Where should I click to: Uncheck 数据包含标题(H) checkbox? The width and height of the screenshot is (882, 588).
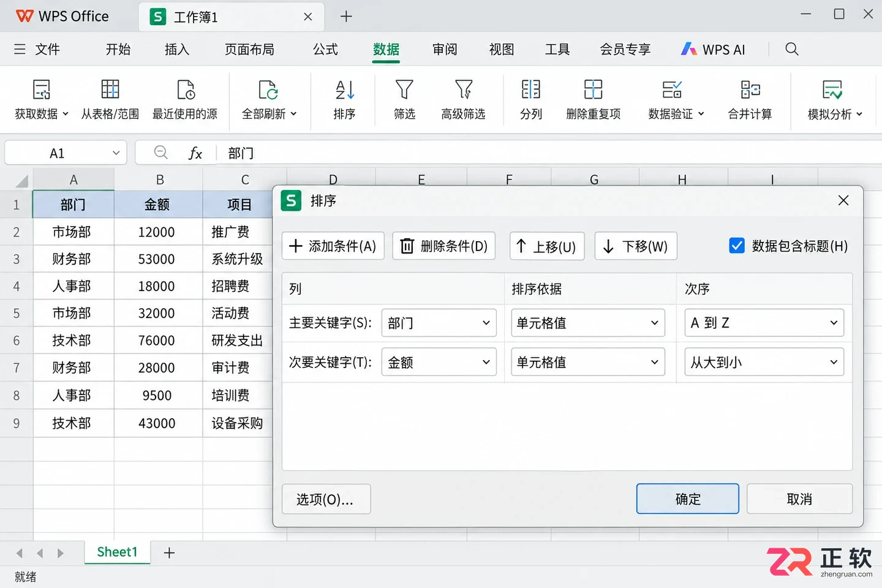(737, 246)
